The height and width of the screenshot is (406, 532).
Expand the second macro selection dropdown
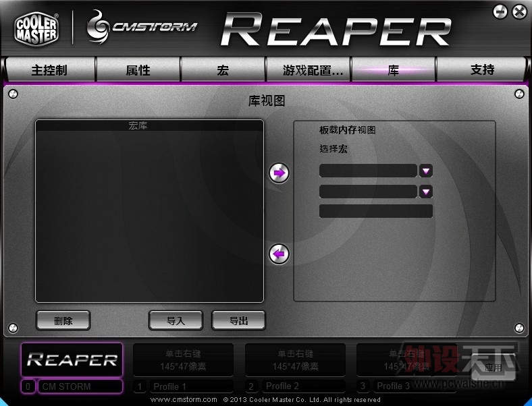tap(425, 192)
